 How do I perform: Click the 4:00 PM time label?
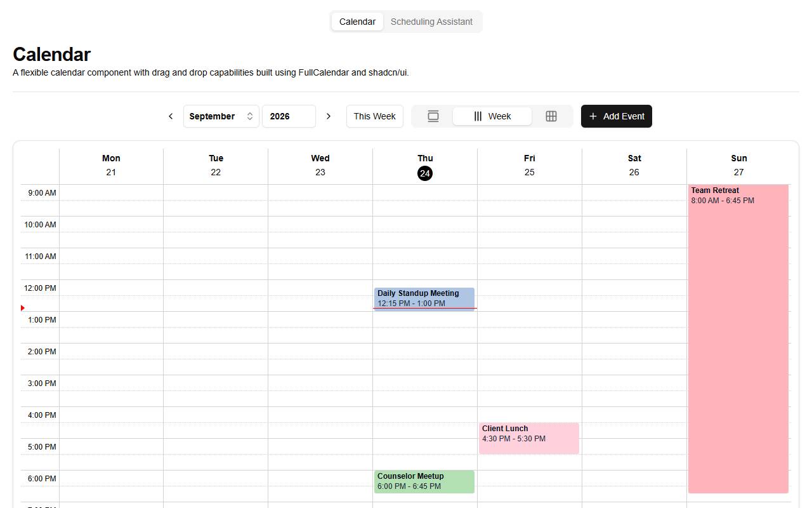coord(42,415)
